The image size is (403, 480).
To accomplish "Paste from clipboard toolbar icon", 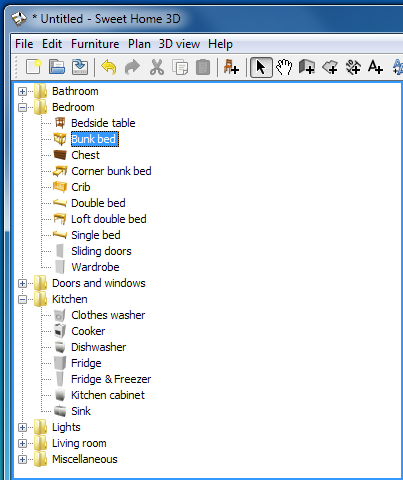I will 203,67.
